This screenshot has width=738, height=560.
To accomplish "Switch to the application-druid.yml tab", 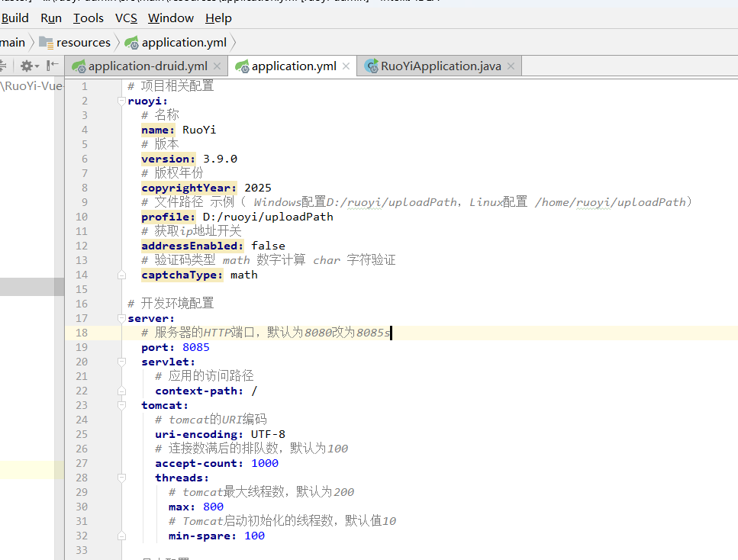I will [x=147, y=66].
